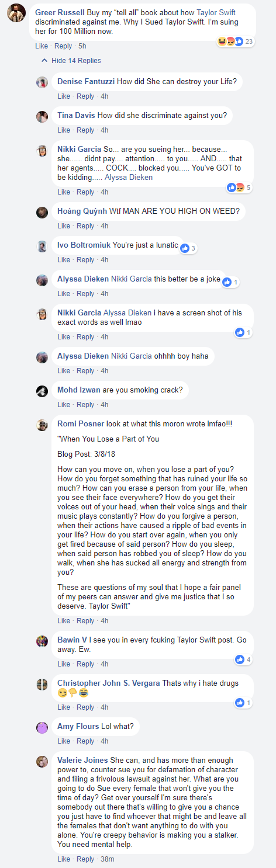Reply to Greer Russell's main comment

coord(63,46)
